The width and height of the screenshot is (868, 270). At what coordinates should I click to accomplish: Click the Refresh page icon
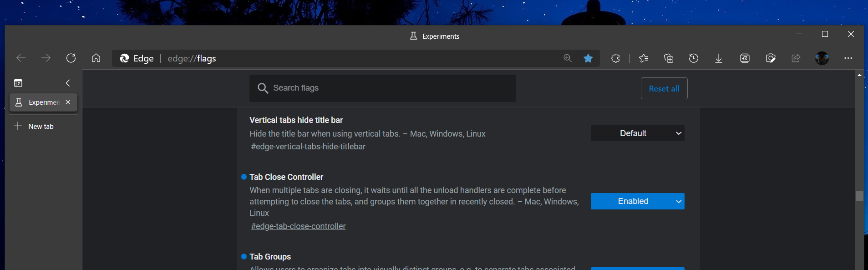coord(71,58)
